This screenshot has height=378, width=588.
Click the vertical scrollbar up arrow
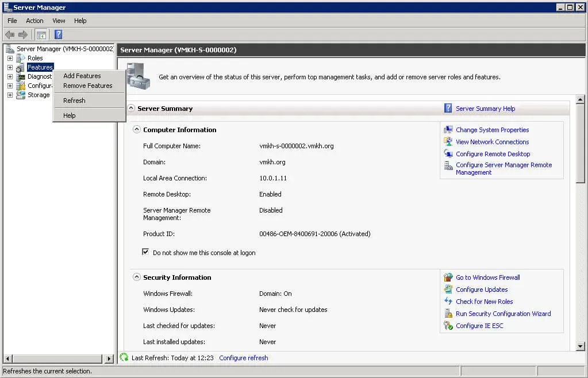[x=580, y=99]
